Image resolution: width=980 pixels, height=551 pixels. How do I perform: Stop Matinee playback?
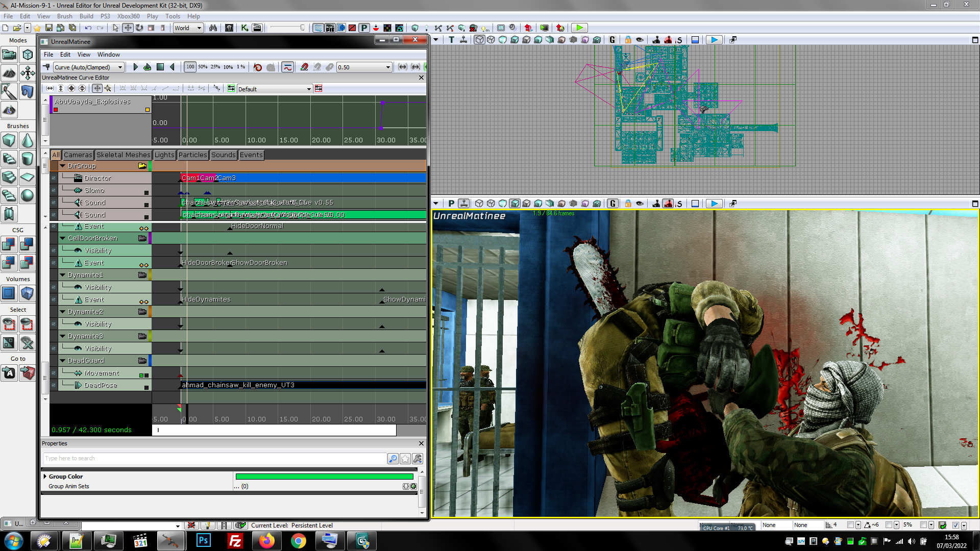point(160,67)
